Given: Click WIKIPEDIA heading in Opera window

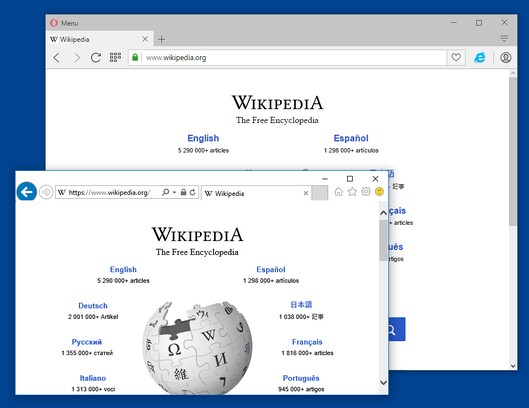Looking at the screenshot, I should coord(277,103).
